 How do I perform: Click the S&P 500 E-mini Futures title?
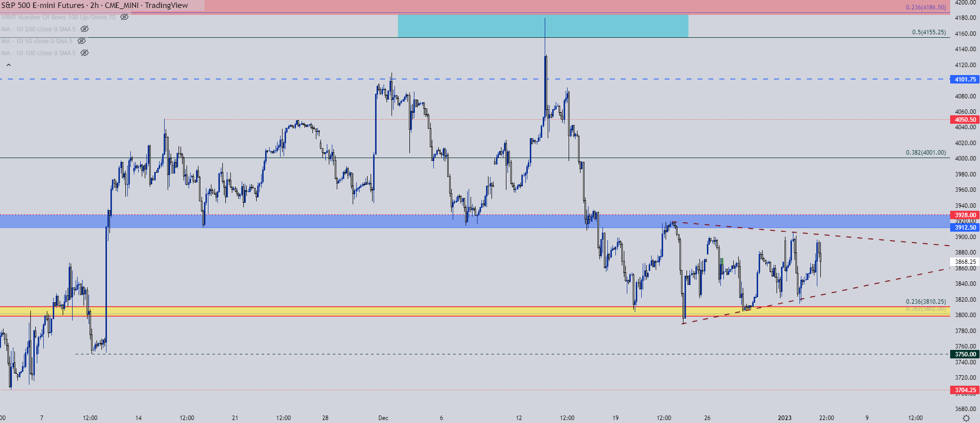(43, 5)
